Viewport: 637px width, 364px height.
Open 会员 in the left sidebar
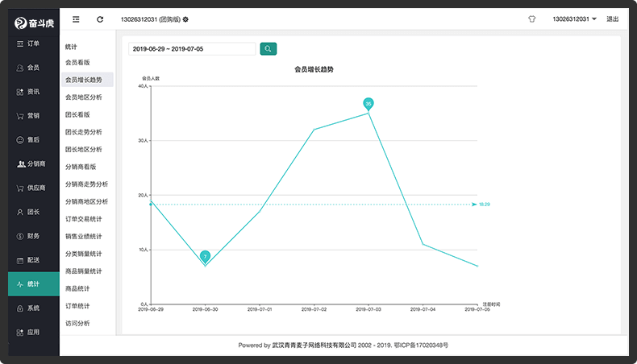coord(34,68)
